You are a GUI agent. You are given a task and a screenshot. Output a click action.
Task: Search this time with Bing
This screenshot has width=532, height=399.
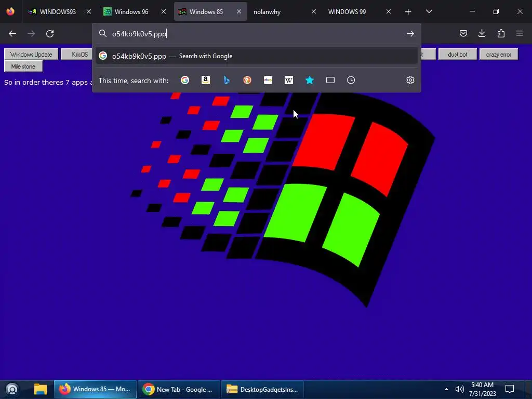coord(227,80)
